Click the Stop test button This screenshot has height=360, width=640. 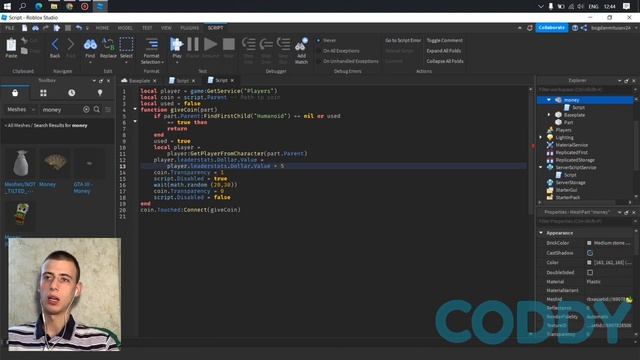point(229,44)
